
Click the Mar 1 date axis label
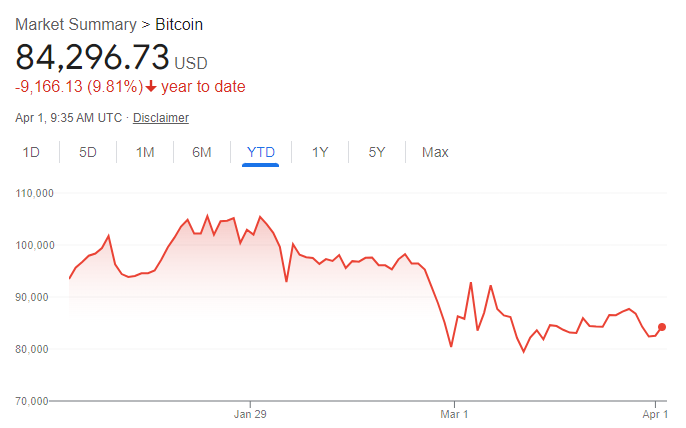[454, 413]
